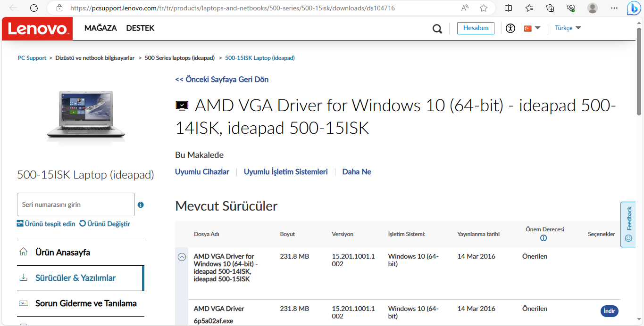Open Read aloud icon in address bar
Viewport: 644px width, 326px height.
tap(465, 8)
